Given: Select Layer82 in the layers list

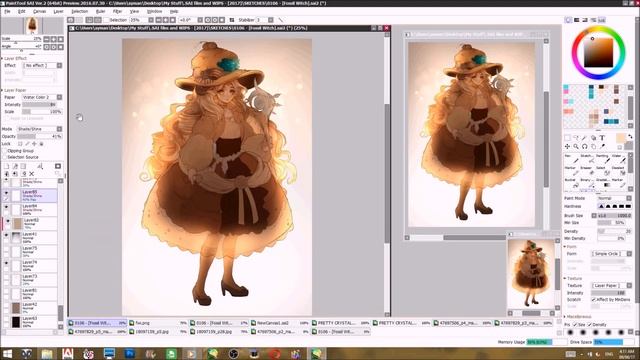Looking at the screenshot, I should click(x=30, y=223).
